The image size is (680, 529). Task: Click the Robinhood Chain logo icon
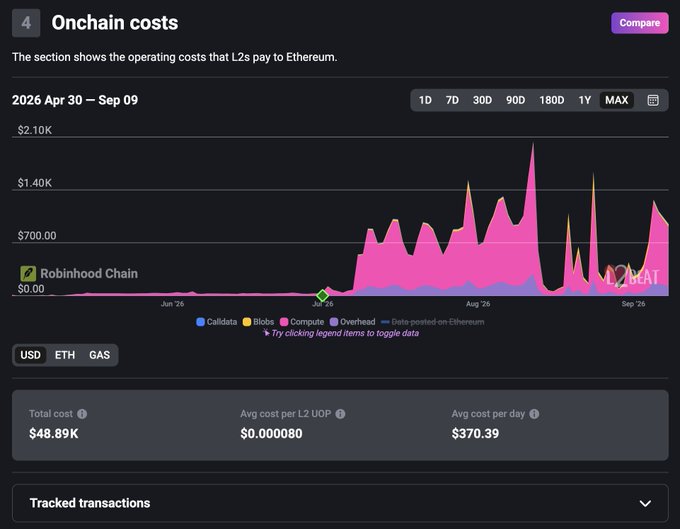28,274
